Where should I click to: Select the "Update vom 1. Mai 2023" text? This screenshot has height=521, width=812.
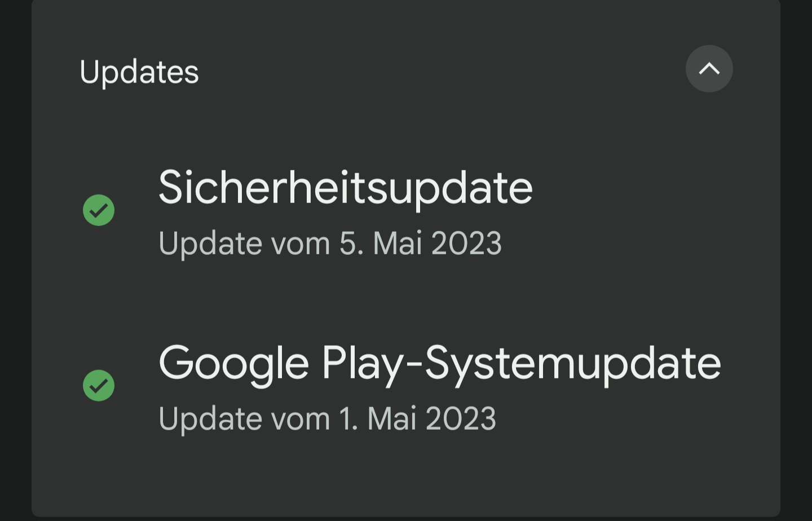point(327,419)
